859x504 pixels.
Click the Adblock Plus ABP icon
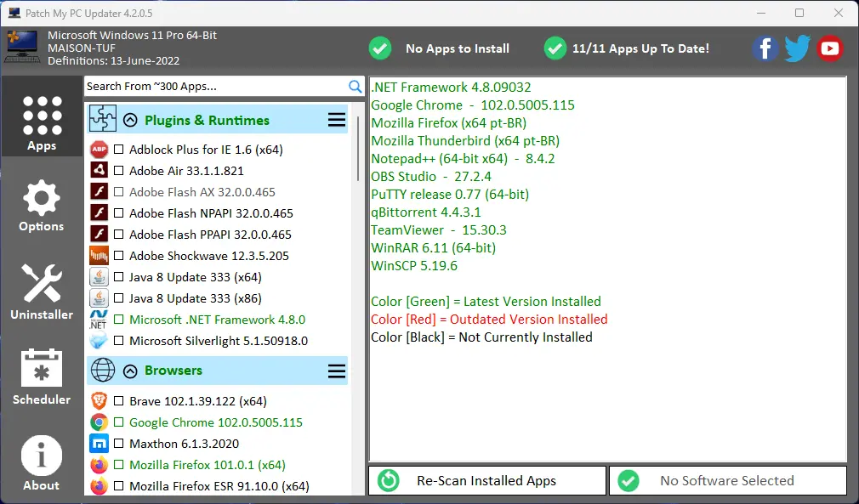click(x=100, y=150)
